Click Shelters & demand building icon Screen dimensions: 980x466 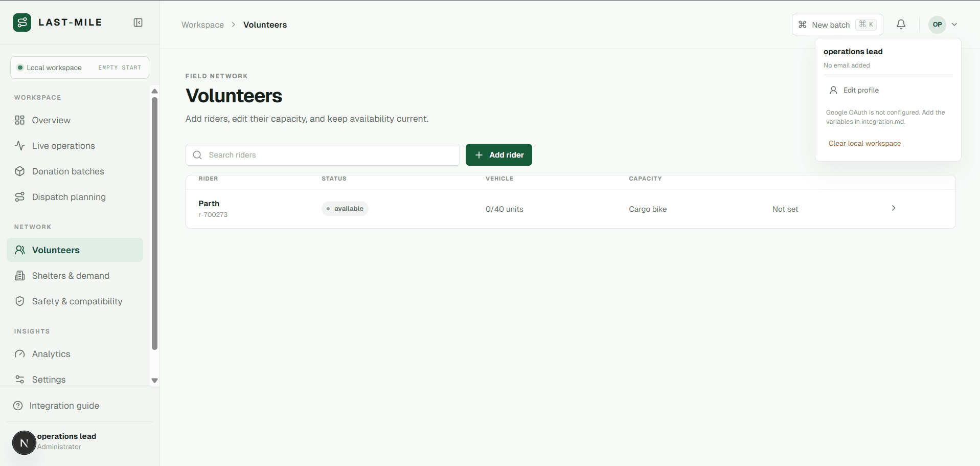pos(20,276)
